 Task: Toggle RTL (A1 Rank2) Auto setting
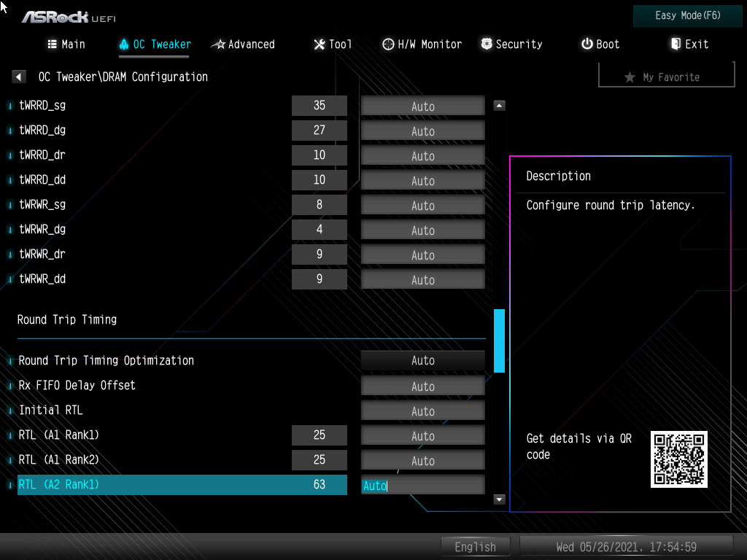tap(422, 460)
